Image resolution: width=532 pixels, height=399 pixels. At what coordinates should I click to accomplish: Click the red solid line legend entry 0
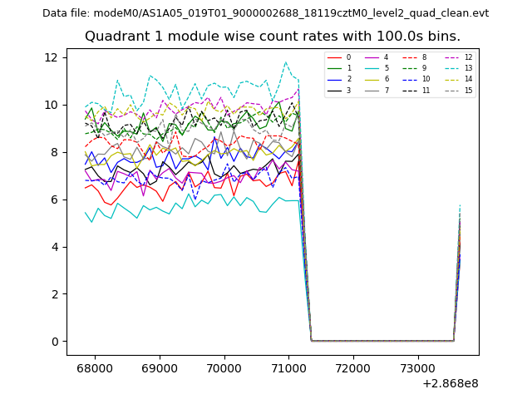[341, 57]
